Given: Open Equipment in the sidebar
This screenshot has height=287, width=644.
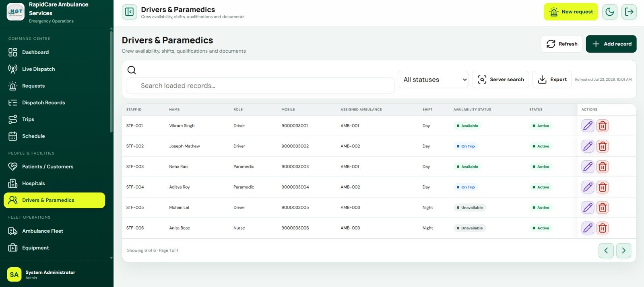Looking at the screenshot, I should click(x=54, y=248).
